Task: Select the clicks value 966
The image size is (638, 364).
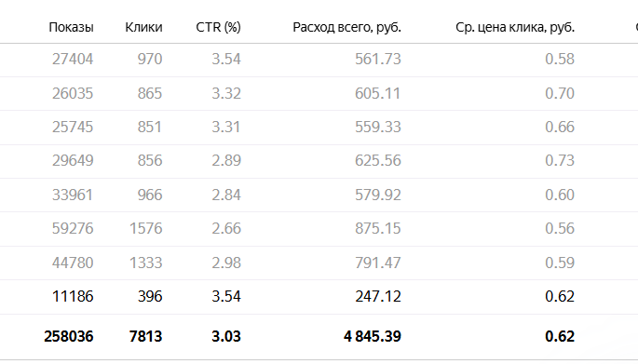Action: click(150, 195)
